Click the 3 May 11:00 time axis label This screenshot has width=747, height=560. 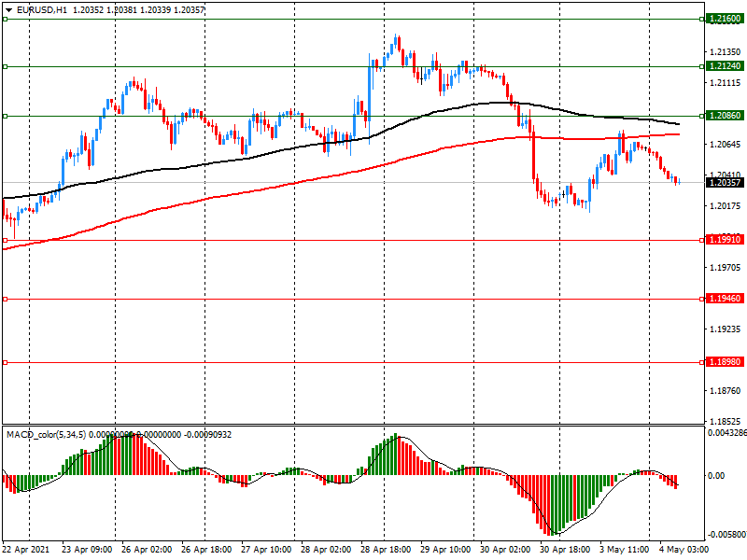click(625, 550)
